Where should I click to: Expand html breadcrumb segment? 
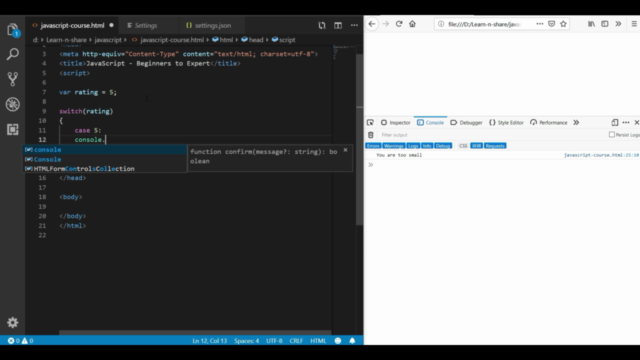222,40
